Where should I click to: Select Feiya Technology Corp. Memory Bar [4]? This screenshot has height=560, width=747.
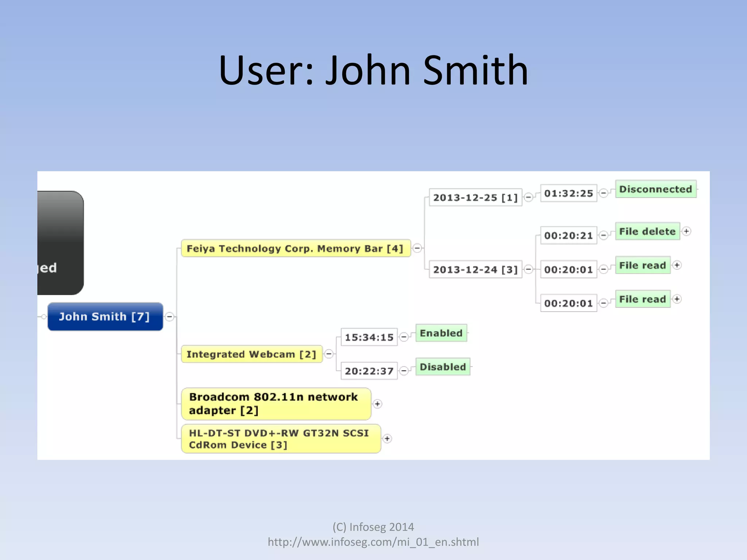click(x=296, y=248)
